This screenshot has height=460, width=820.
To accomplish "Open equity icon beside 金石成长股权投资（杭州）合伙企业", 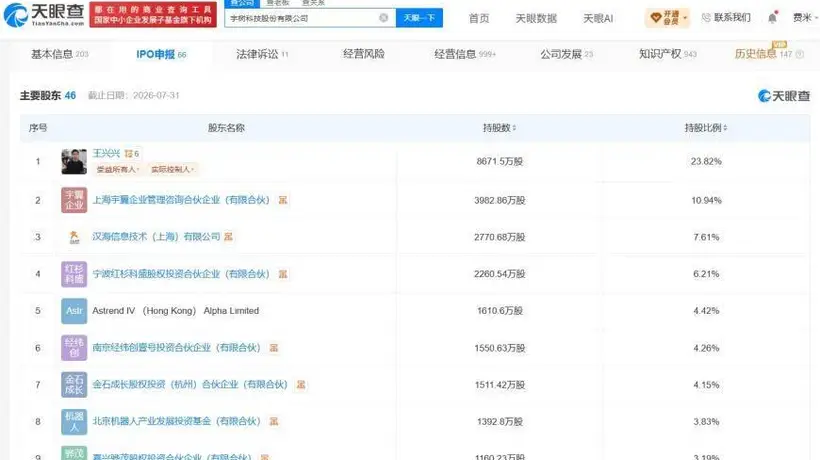I will 301,385.
